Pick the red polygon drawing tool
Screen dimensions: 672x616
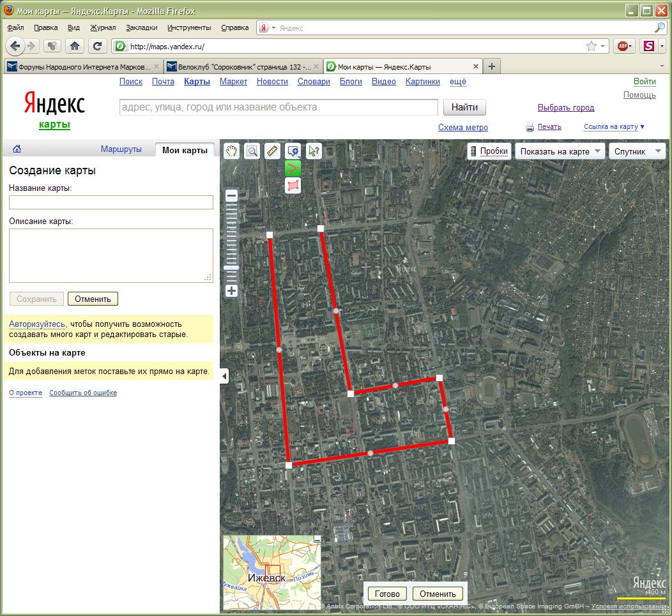[x=293, y=186]
